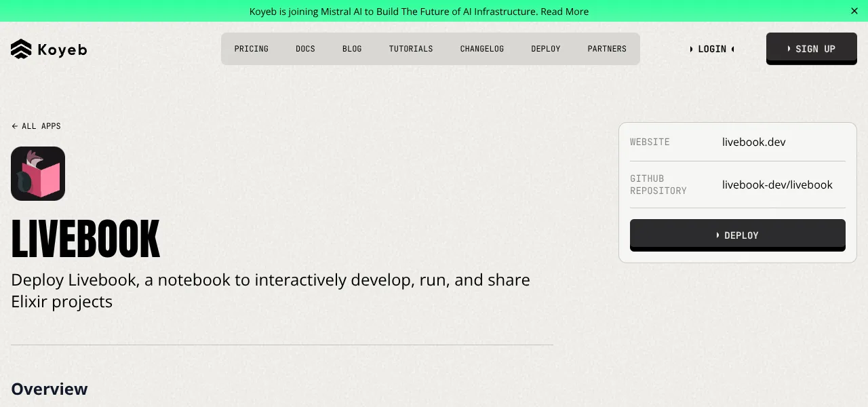Click the GITHUB REPOSITORY label

[658, 185]
